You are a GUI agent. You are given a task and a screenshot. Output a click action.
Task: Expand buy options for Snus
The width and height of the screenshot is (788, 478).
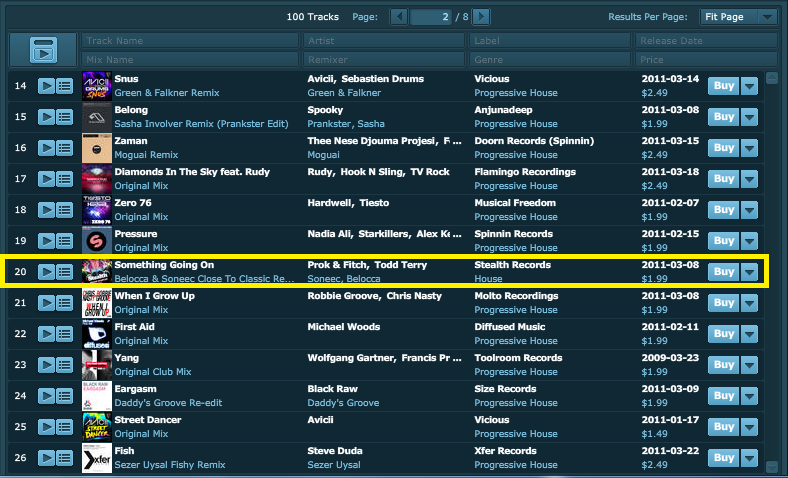749,86
